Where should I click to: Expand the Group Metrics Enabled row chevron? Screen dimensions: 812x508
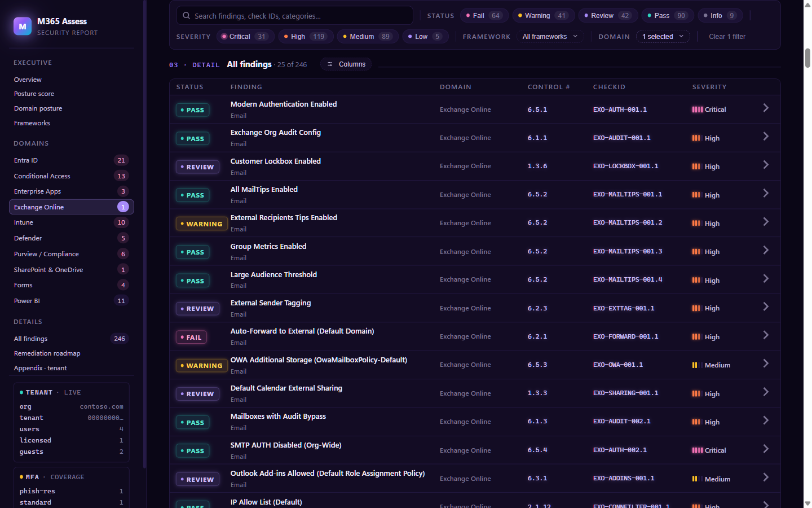(x=766, y=250)
